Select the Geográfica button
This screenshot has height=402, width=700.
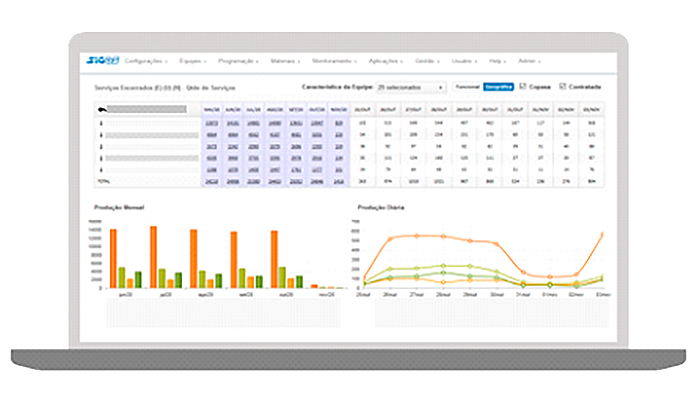click(497, 88)
